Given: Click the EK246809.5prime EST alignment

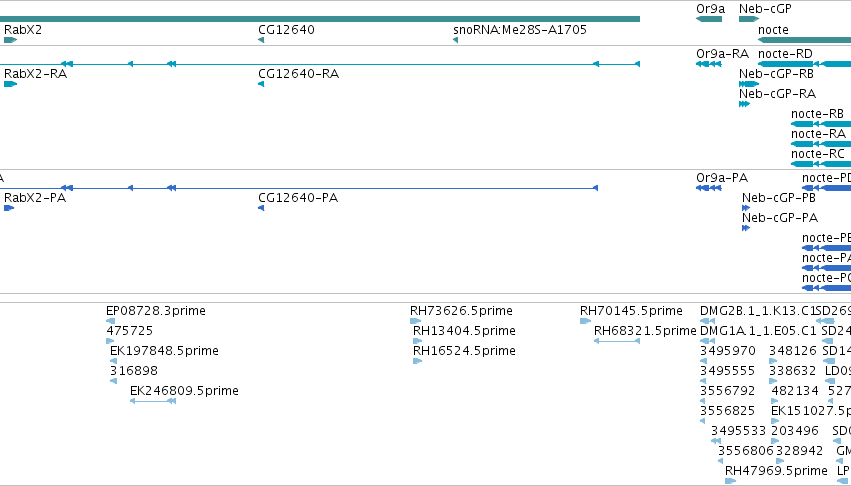Looking at the screenshot, I should coord(153,401).
